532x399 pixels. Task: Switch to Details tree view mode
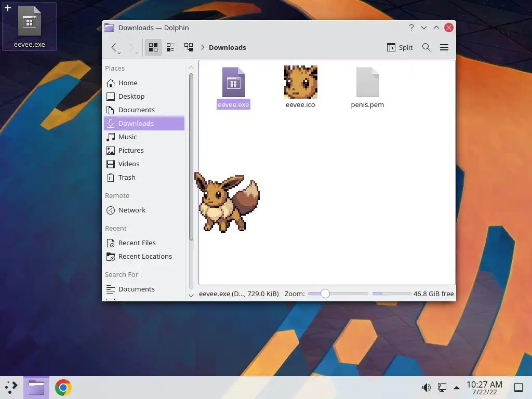(x=188, y=47)
